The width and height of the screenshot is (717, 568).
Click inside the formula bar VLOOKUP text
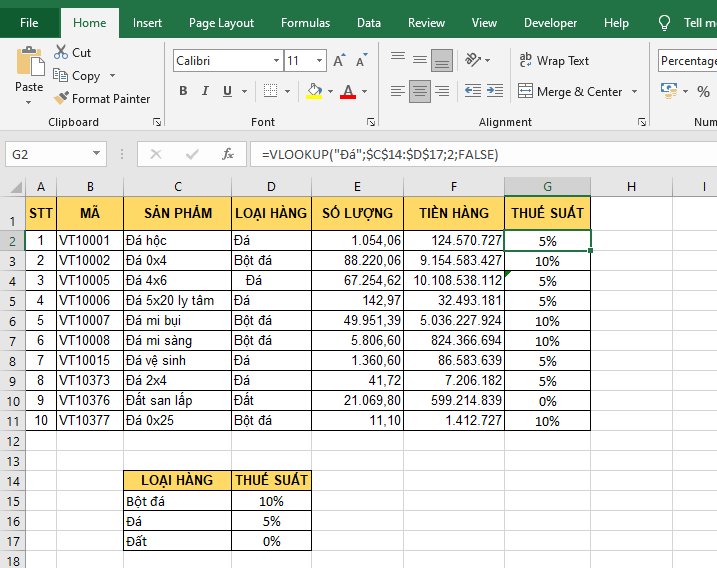[380, 154]
